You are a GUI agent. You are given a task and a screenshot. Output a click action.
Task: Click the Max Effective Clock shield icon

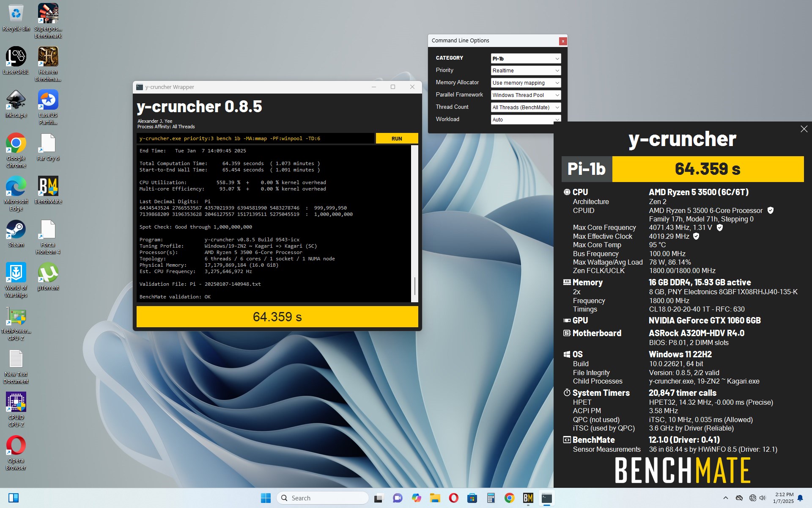(x=696, y=236)
